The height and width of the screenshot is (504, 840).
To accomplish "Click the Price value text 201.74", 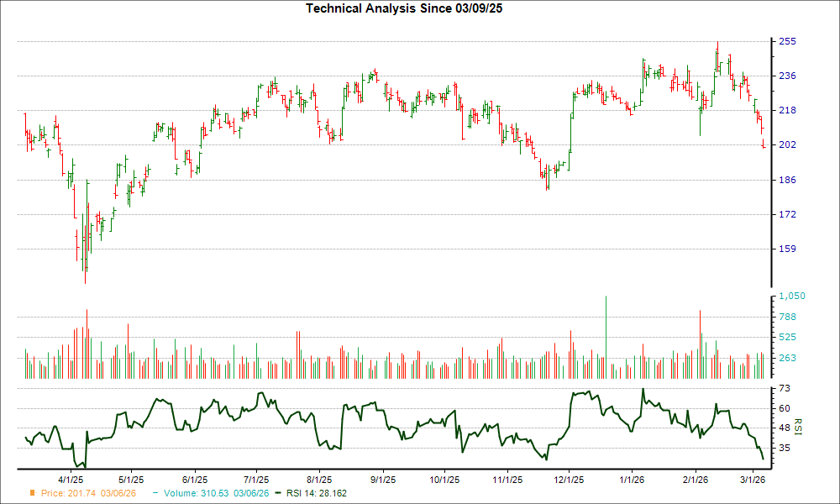I will [81, 493].
